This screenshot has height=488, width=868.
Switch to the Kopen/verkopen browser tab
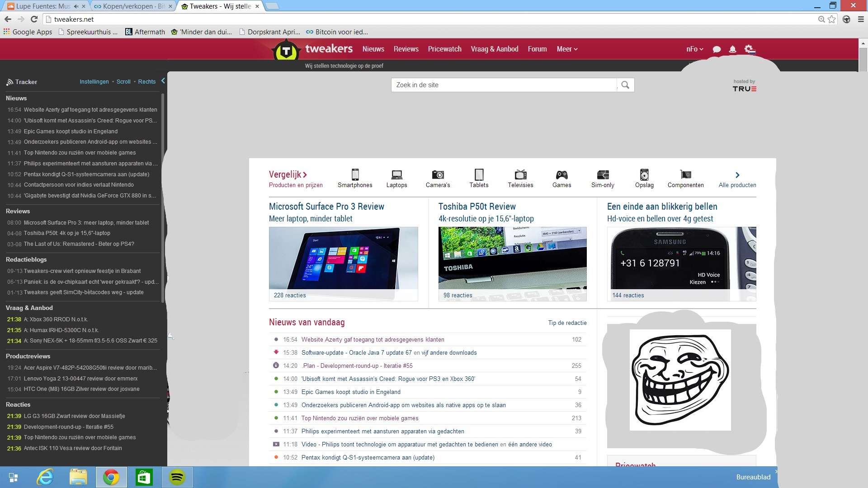(131, 6)
